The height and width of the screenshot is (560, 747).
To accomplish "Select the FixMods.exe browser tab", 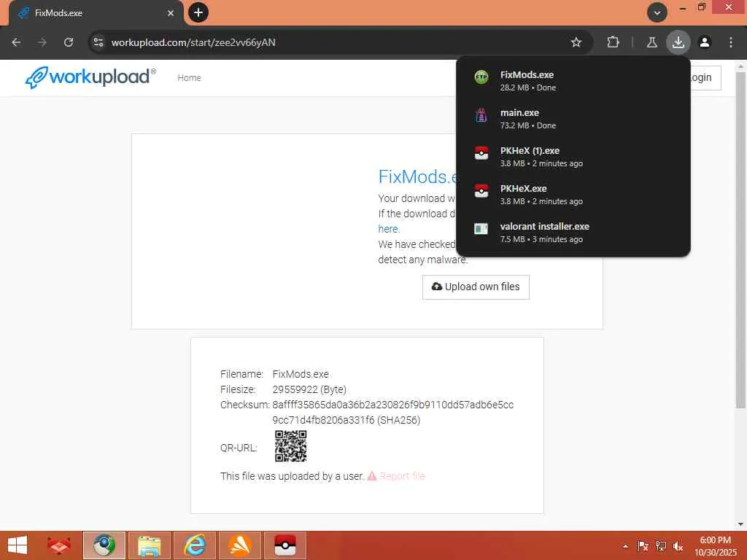I will coord(96,13).
